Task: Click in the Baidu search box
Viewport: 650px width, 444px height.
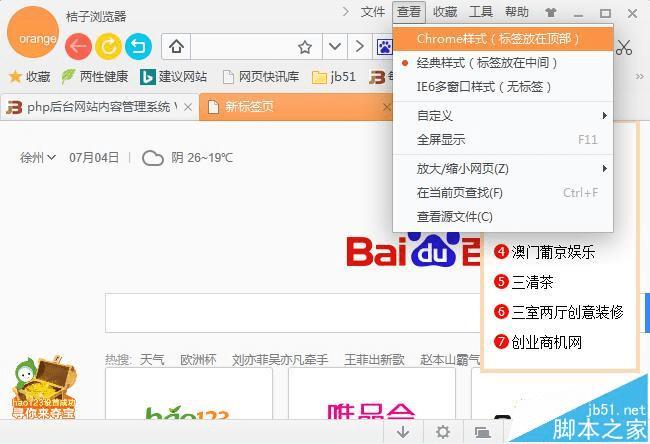Action: point(293,313)
